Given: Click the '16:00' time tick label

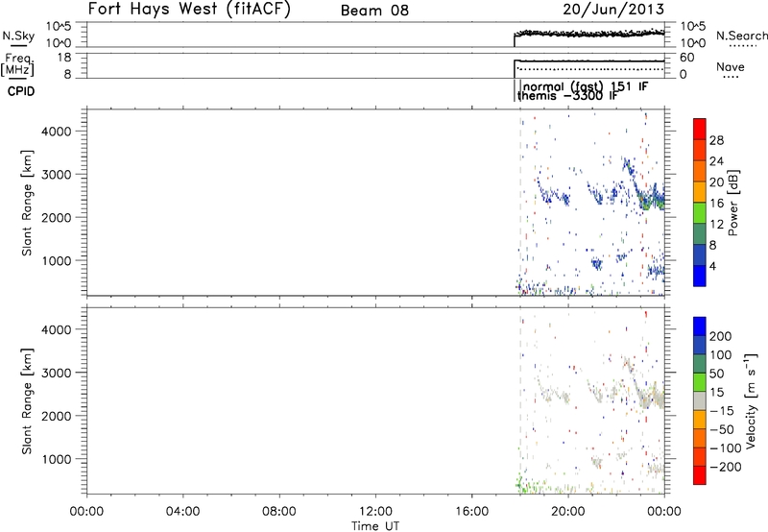Looking at the screenshot, I should pos(471,512).
